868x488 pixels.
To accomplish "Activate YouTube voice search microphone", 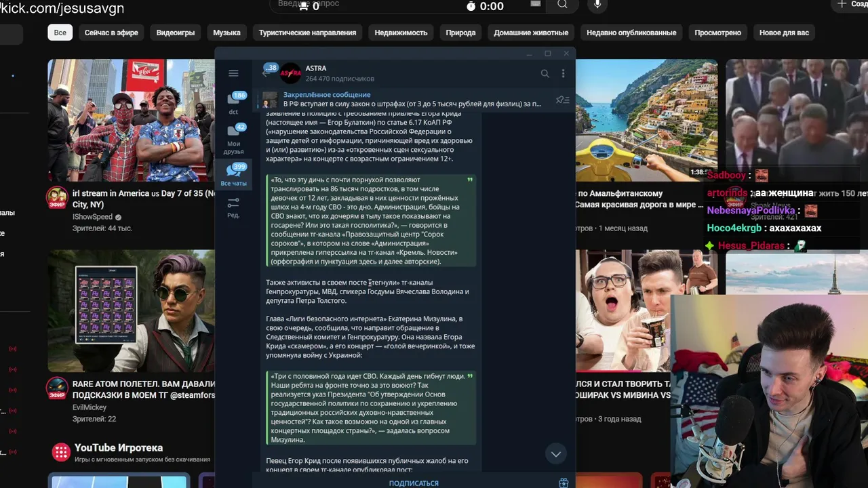I will coord(597,5).
